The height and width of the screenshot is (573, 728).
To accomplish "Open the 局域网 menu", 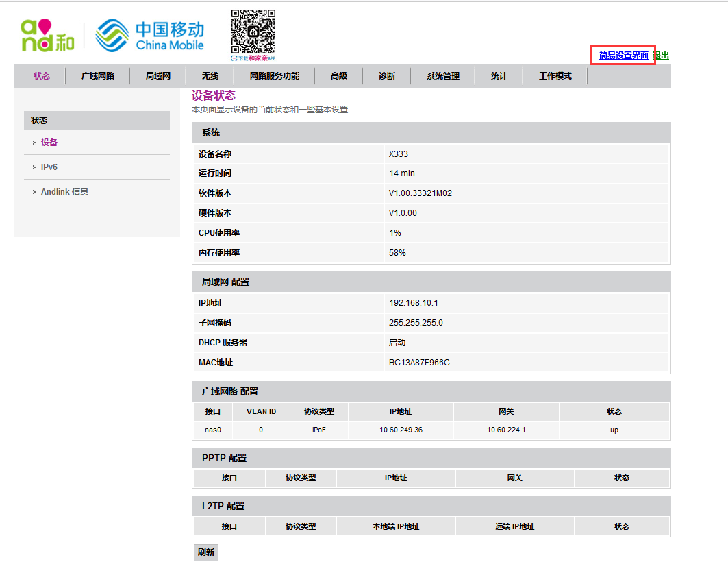I will [x=158, y=76].
